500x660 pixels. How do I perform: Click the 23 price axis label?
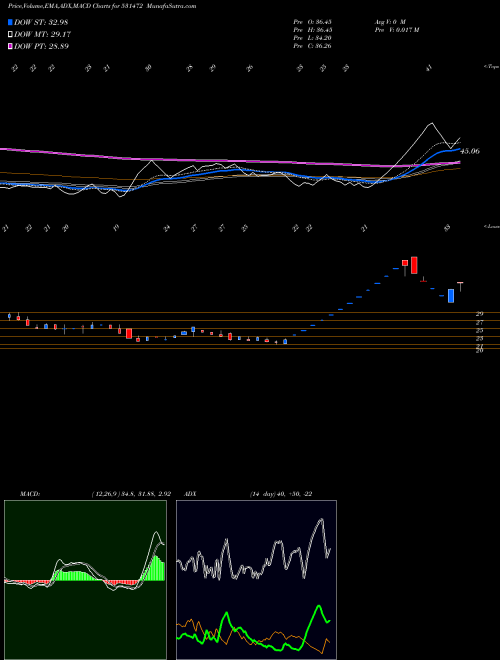[479, 338]
